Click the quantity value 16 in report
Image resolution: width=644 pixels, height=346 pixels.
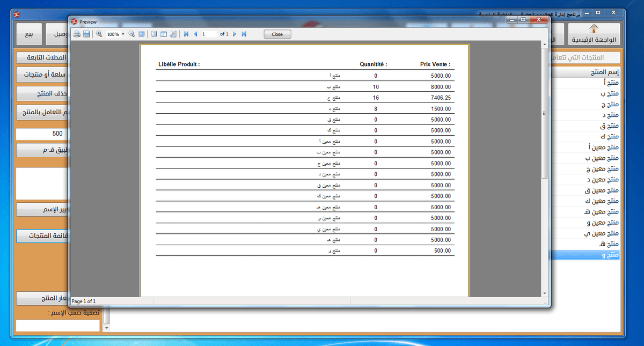[376, 98]
